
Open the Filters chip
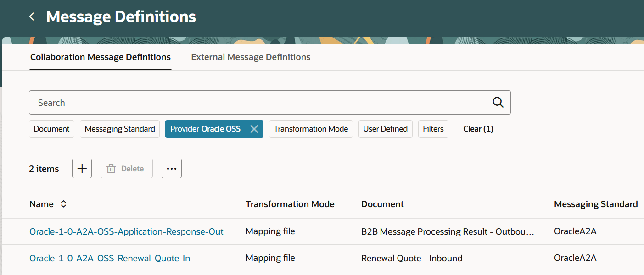click(x=433, y=129)
